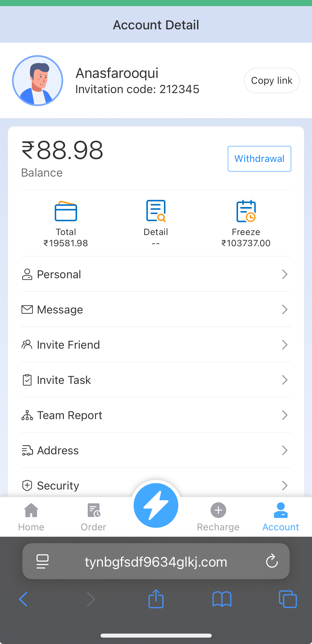Tap the browser URL address field
Viewport: 312px width, 644px height.
point(156,562)
